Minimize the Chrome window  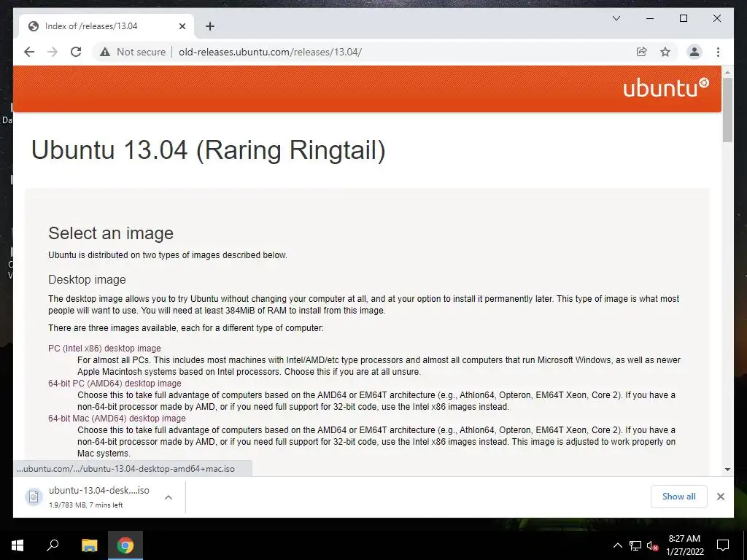[650, 18]
